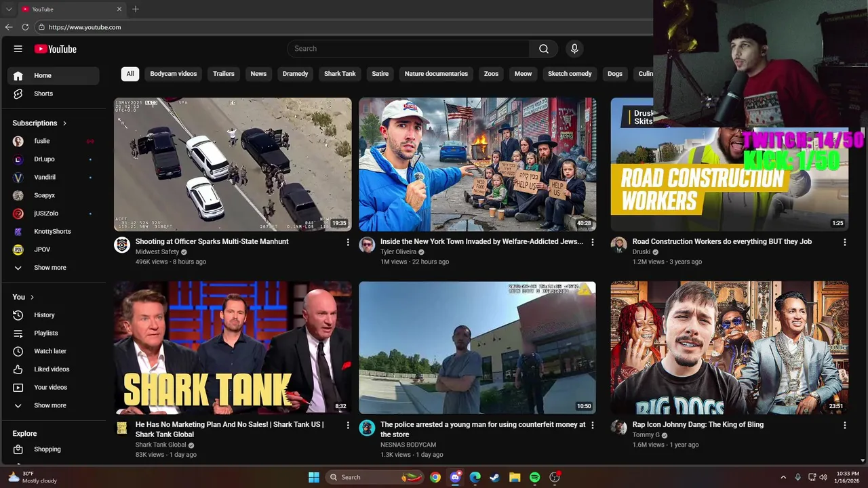This screenshot has height=488, width=868.
Task: Select the Shark Tank filter chip
Action: (340, 74)
